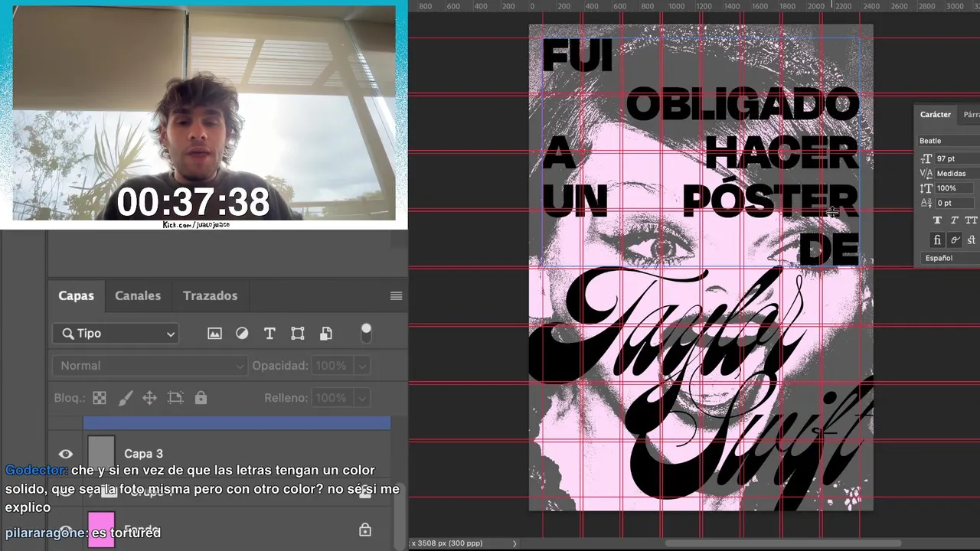Toggle all caps TT button
The width and height of the screenshot is (980, 551).
point(972,220)
